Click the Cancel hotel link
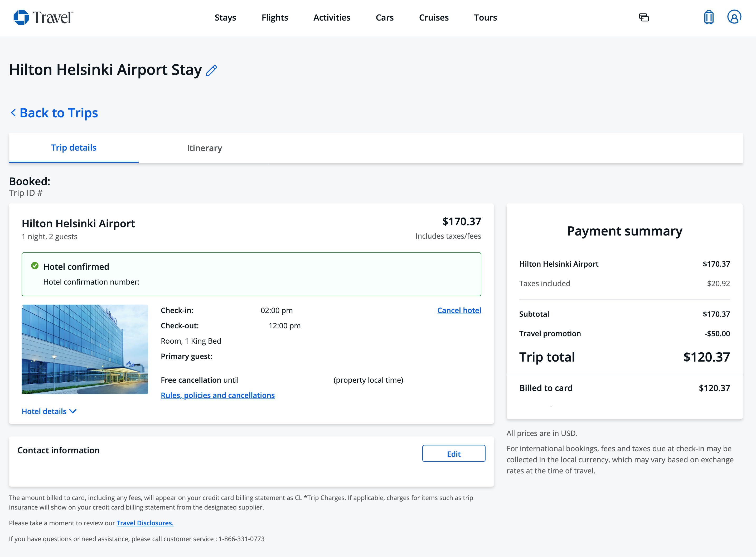Image resolution: width=756 pixels, height=557 pixels. click(459, 310)
